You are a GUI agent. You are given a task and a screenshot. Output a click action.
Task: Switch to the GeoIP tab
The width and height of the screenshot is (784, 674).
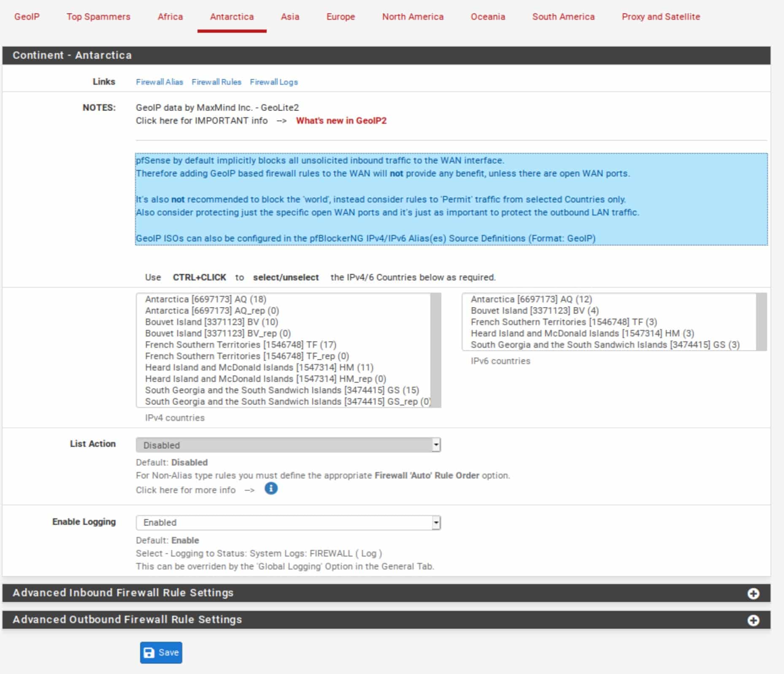[27, 17]
